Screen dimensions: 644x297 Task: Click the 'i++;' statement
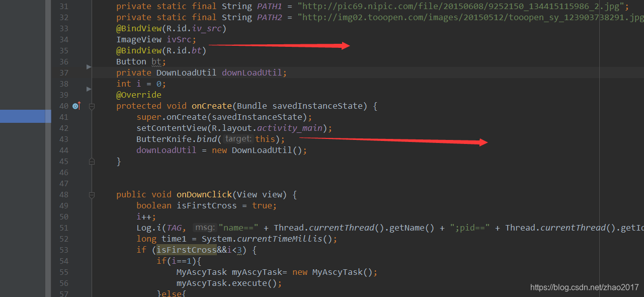pos(146,216)
